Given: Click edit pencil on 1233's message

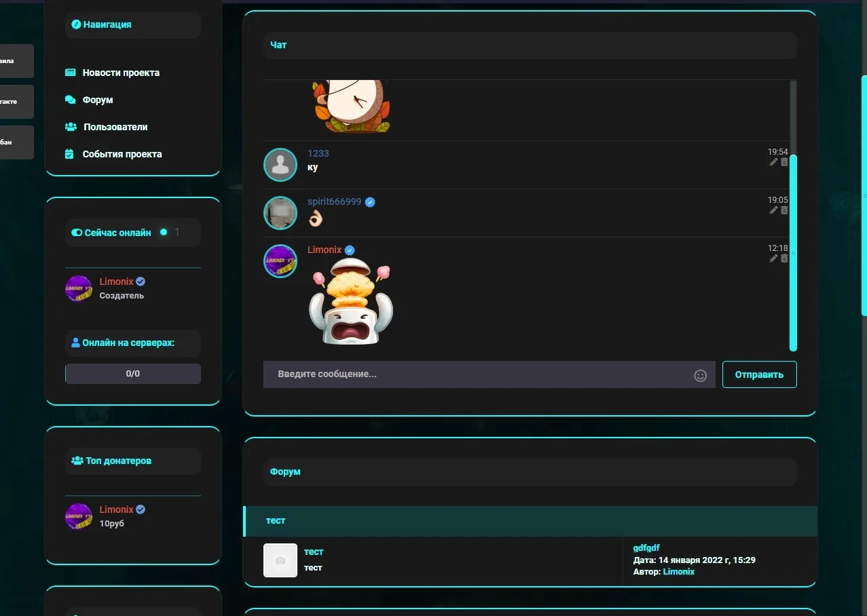Looking at the screenshot, I should click(x=773, y=162).
